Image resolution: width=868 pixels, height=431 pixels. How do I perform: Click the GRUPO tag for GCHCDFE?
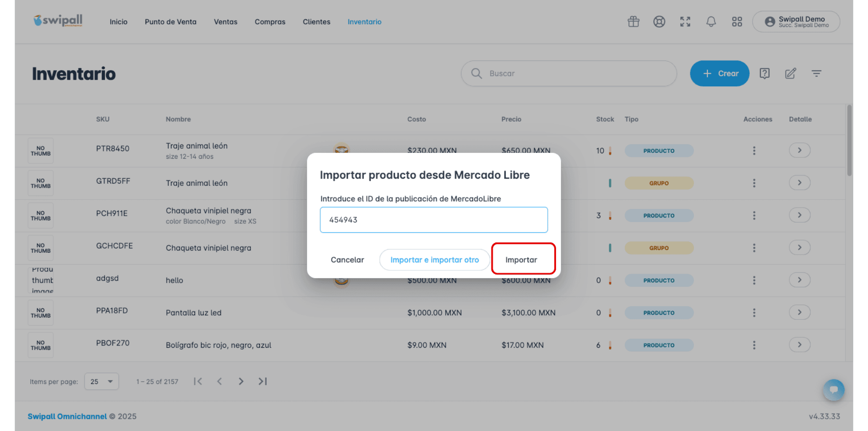(x=659, y=248)
